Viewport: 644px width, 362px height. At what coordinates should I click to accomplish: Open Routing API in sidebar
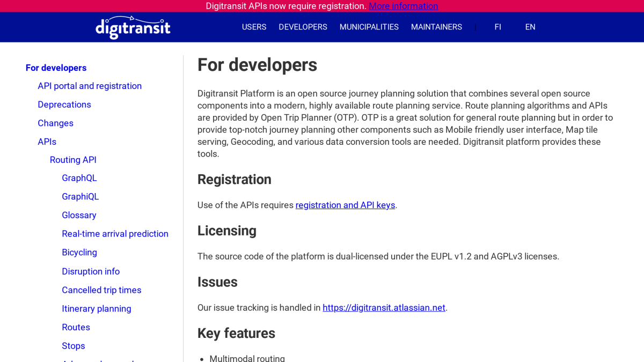[73, 160]
